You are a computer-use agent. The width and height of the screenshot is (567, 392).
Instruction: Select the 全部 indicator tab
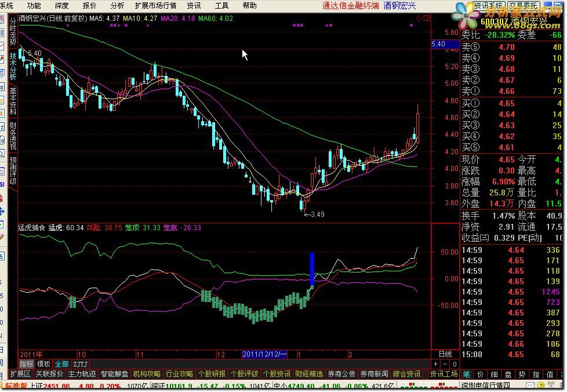[x=61, y=364]
